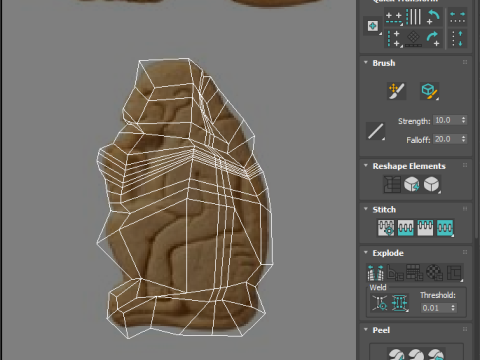Click Straighten Selection in Reshape Elements
Screen dimensions: 480x360
pos(392,184)
